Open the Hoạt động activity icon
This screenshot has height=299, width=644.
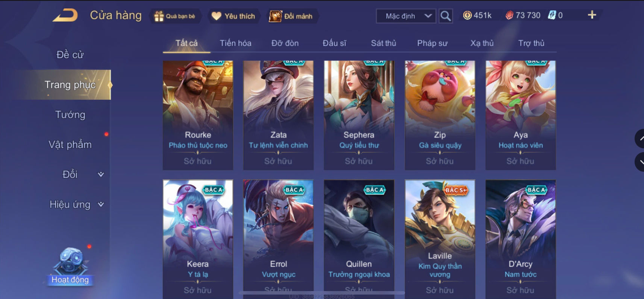point(70,265)
